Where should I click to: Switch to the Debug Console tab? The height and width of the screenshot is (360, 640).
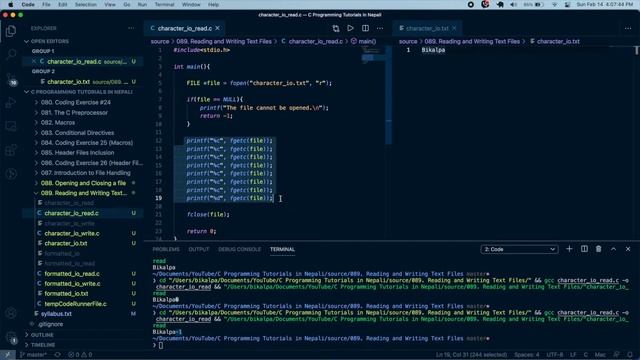(x=239, y=249)
